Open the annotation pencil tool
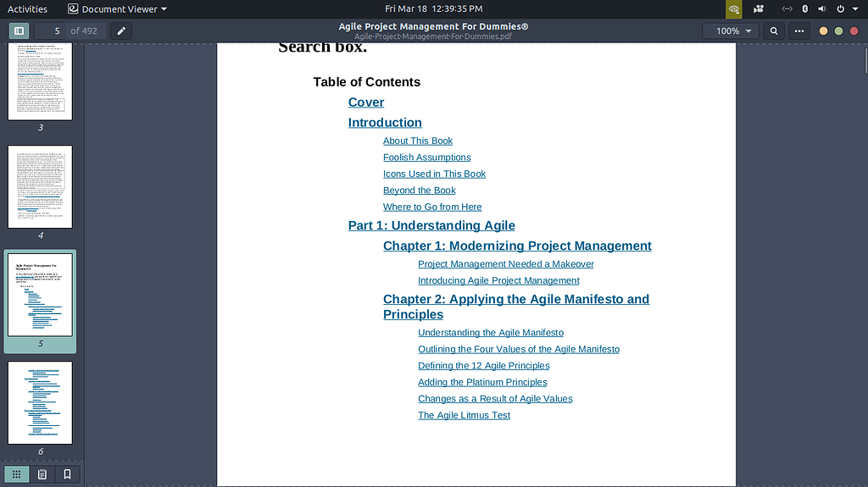Image resolution: width=868 pixels, height=487 pixels. 121,31
